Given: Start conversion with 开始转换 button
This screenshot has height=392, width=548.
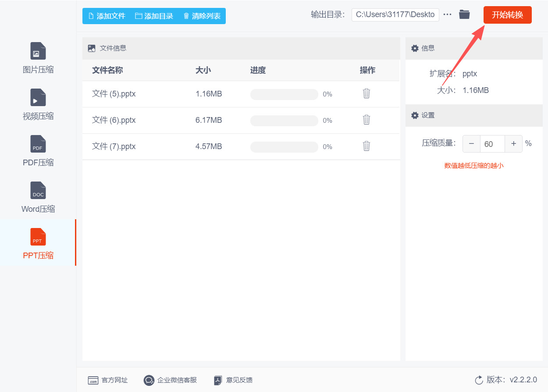Looking at the screenshot, I should pyautogui.click(x=507, y=15).
